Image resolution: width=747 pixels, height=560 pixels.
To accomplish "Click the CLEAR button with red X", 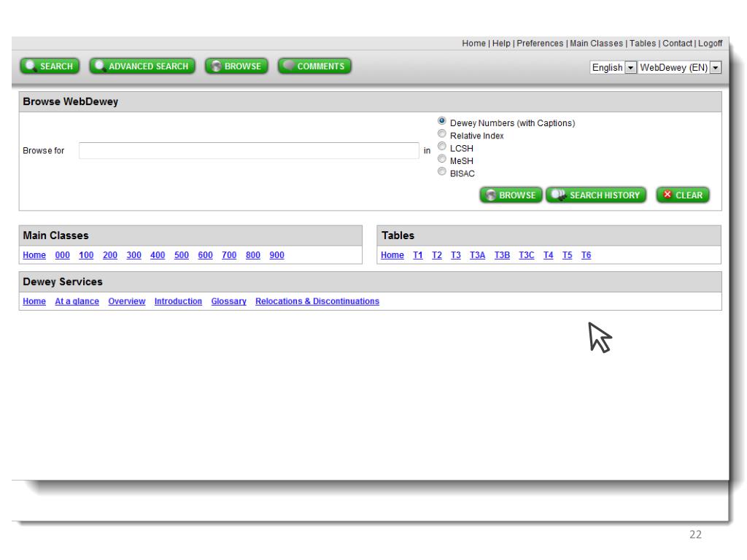I will pyautogui.click(x=683, y=195).
